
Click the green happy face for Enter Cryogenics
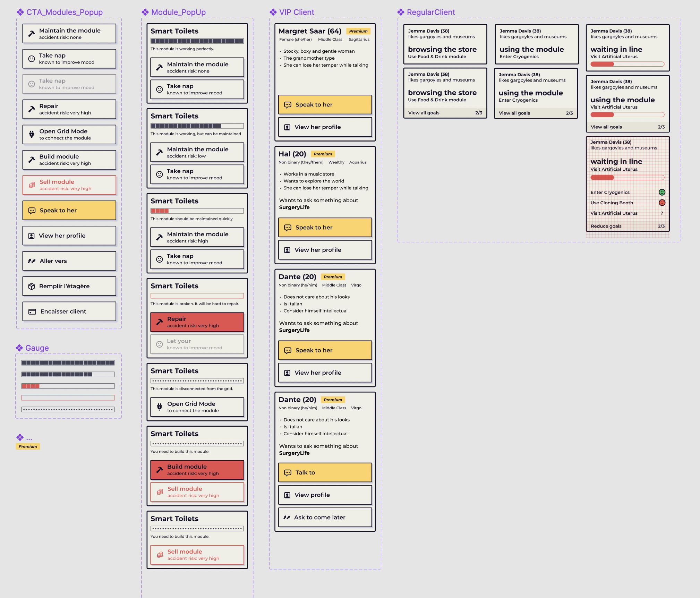tap(662, 192)
